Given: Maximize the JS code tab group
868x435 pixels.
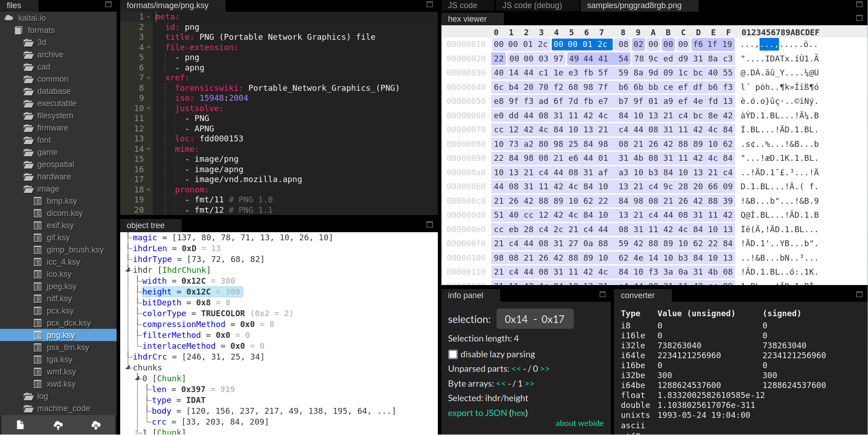Looking at the screenshot, I should (x=859, y=5).
